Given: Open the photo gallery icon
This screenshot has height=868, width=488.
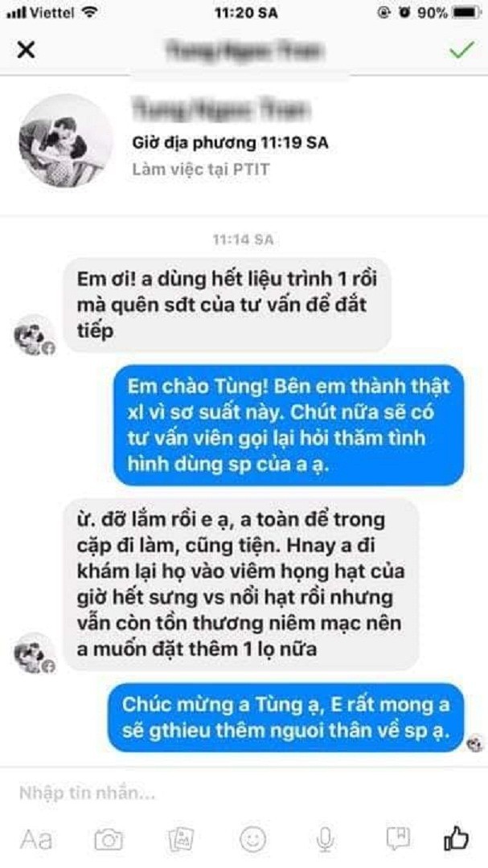Looking at the screenshot, I should pyautogui.click(x=181, y=839).
